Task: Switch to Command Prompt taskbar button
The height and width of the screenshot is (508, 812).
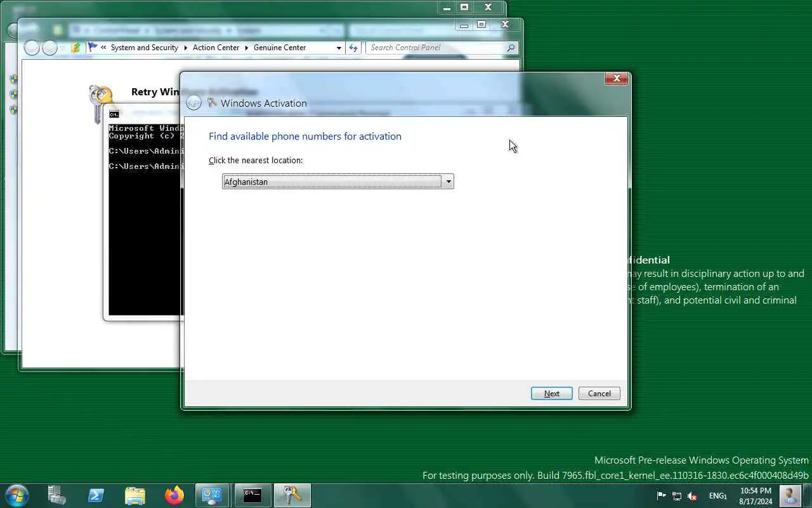Action: (x=252, y=495)
